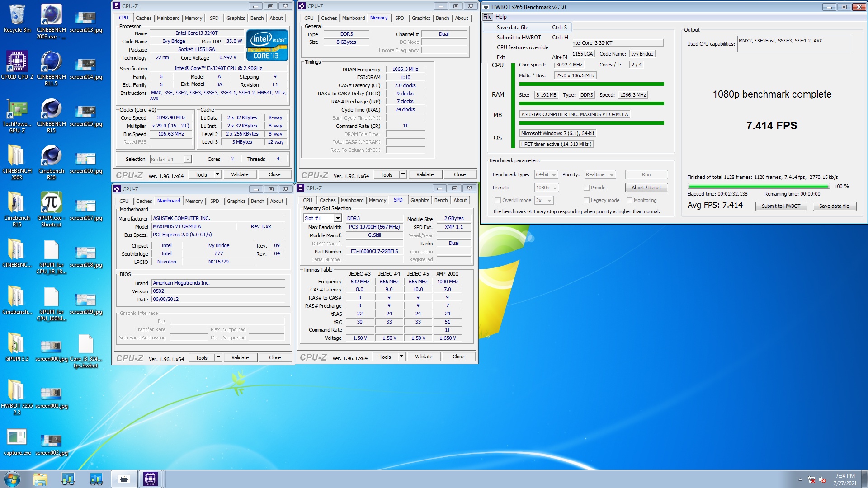Click the Multiplier x 29.0 field
The image size is (868, 488).
click(171, 126)
